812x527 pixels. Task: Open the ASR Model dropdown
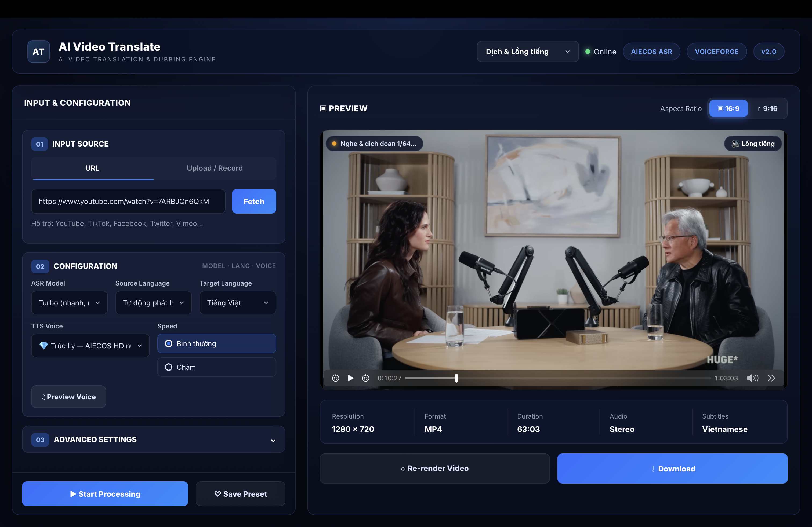pos(69,302)
